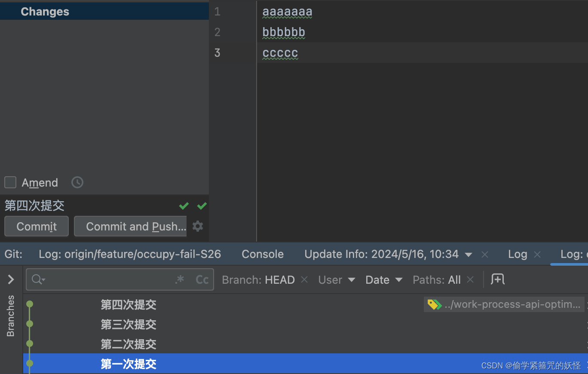Toggle regex search option
This screenshot has height=374, width=588.
coord(180,279)
